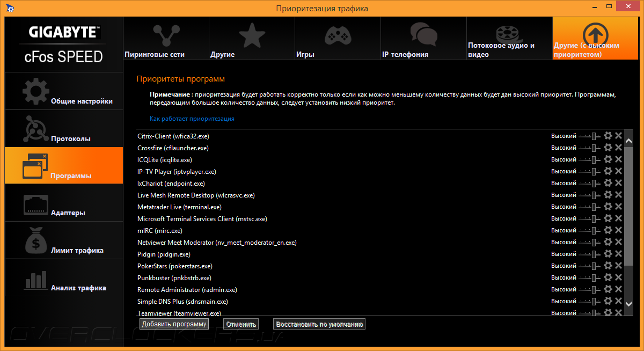
Task: Open Как работает приоритезация link
Action: (x=192, y=119)
